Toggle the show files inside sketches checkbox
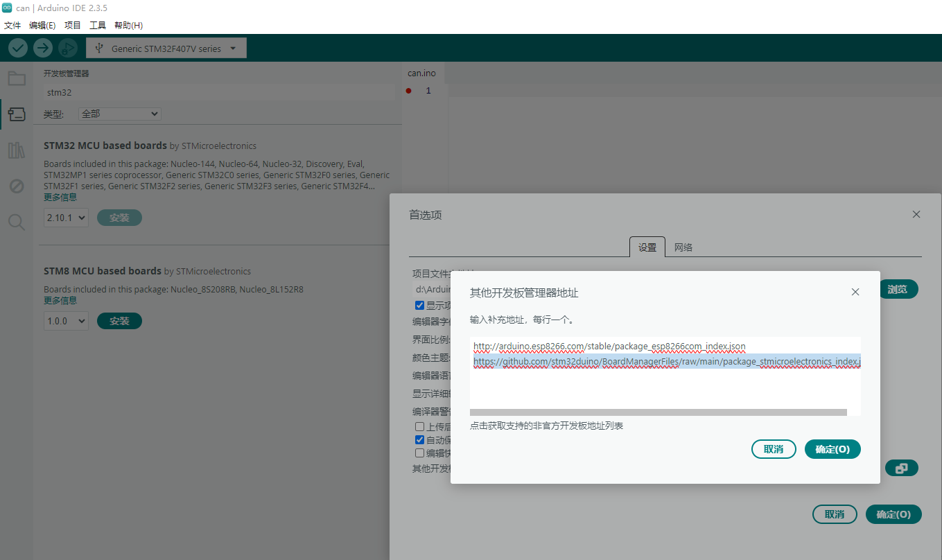942x560 pixels. point(419,306)
